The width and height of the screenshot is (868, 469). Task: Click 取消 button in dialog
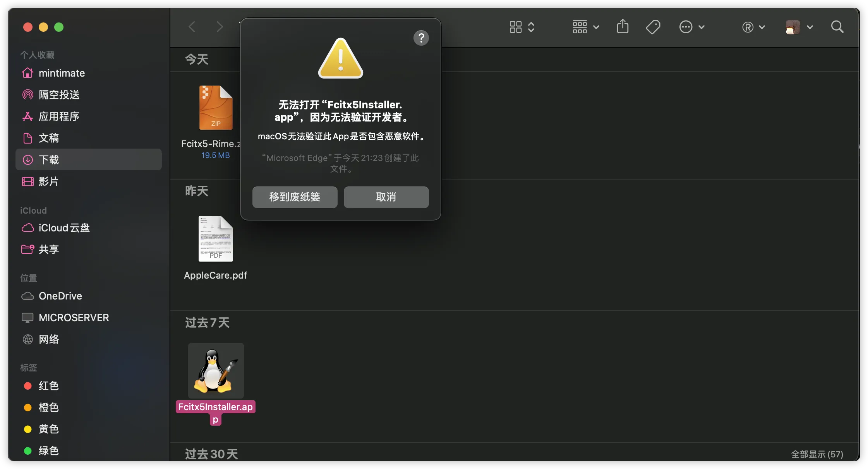tap(386, 197)
